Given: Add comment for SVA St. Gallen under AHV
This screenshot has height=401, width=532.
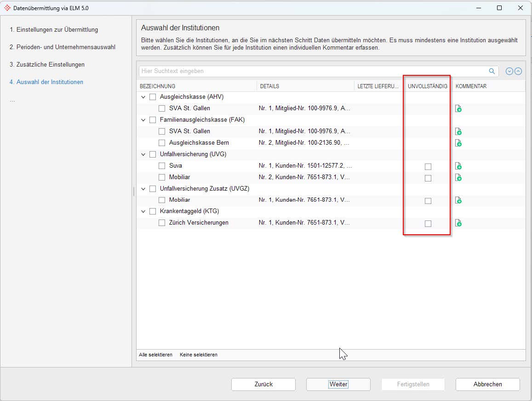Looking at the screenshot, I should tap(458, 108).
